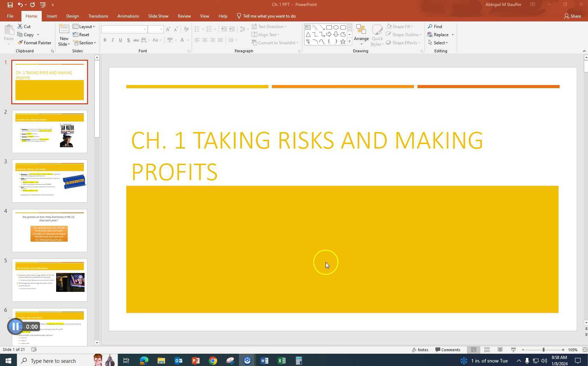588x366 pixels.
Task: Adjust the zoom slider
Action: [543, 349]
